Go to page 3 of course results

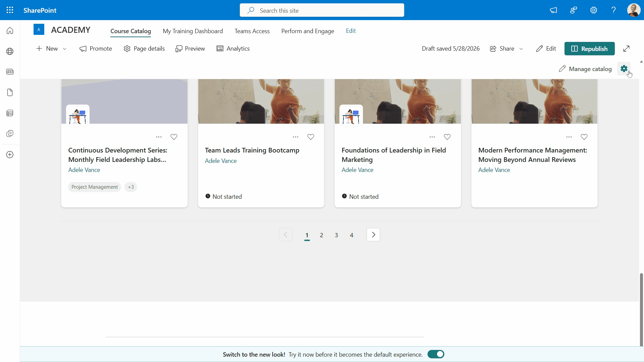336,235
